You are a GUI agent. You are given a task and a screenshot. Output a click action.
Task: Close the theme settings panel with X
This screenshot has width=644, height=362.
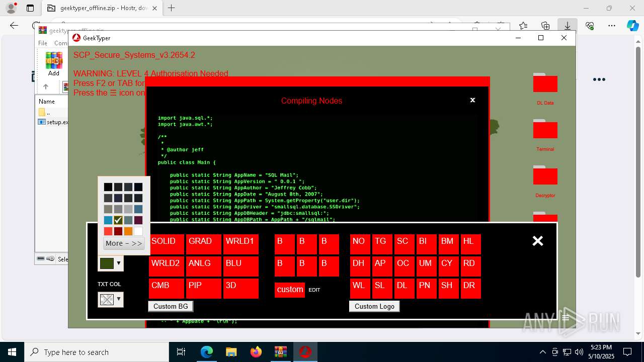(538, 241)
